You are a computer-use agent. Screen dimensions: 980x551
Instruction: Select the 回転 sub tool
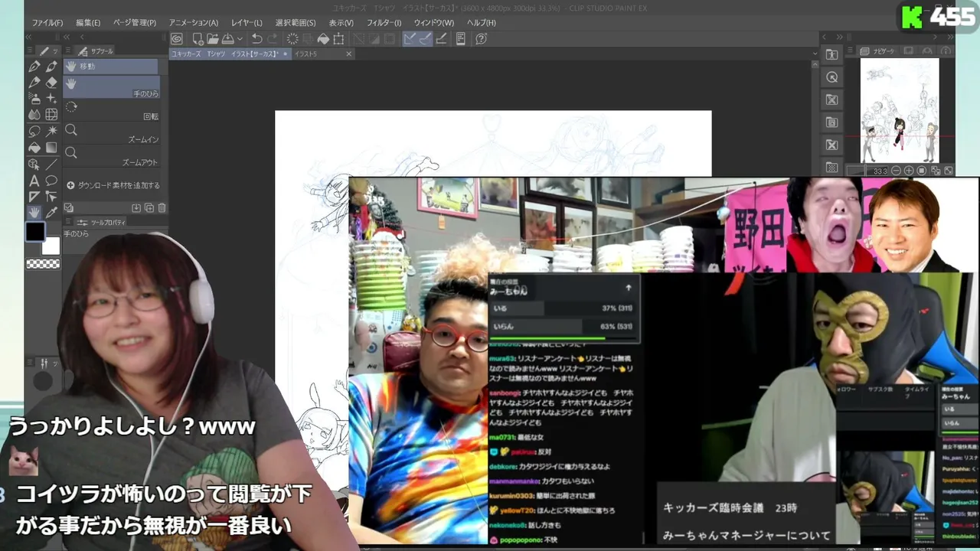[x=112, y=111]
